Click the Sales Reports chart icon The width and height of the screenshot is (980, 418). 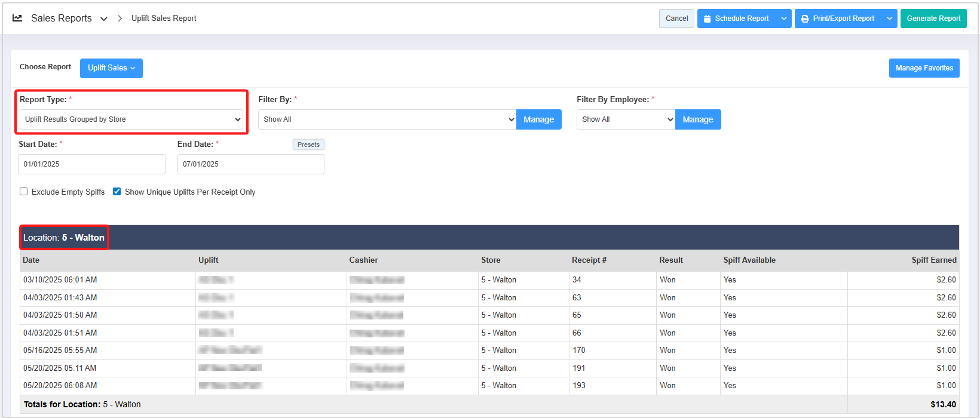(17, 19)
